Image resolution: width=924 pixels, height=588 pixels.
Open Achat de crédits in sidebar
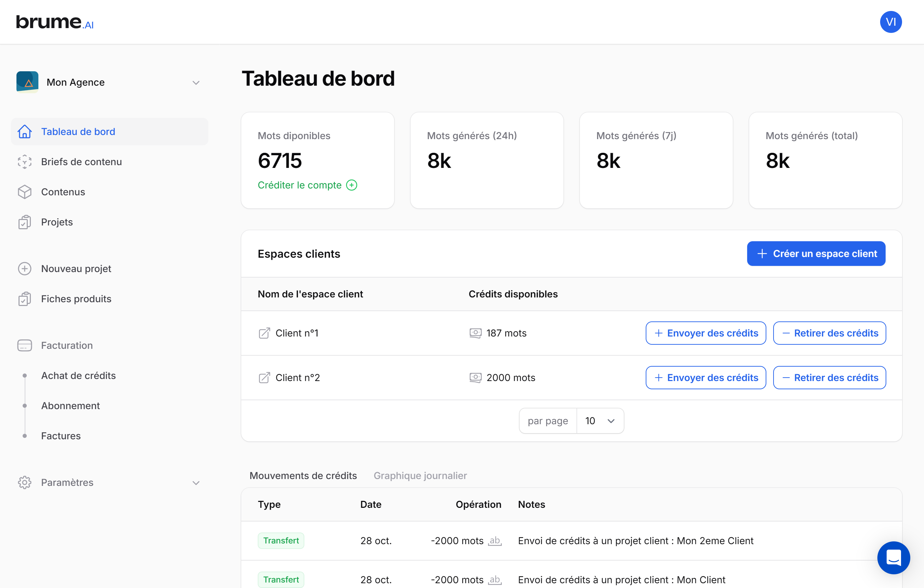78,376
